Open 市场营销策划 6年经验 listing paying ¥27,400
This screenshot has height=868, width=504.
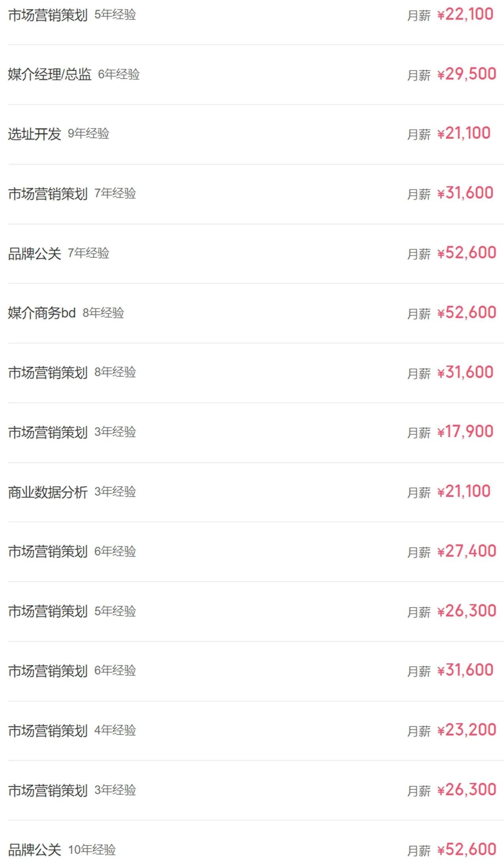[x=48, y=551]
